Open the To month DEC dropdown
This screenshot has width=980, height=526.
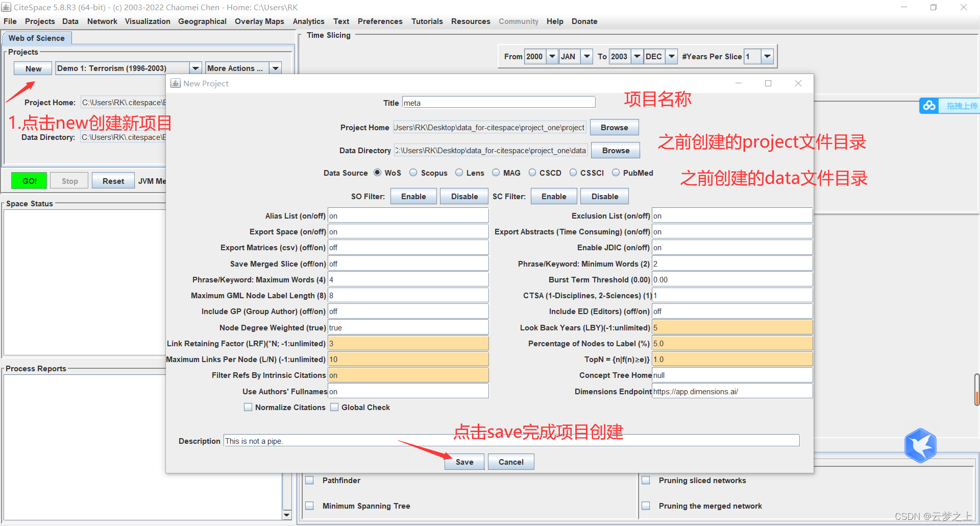(x=672, y=57)
